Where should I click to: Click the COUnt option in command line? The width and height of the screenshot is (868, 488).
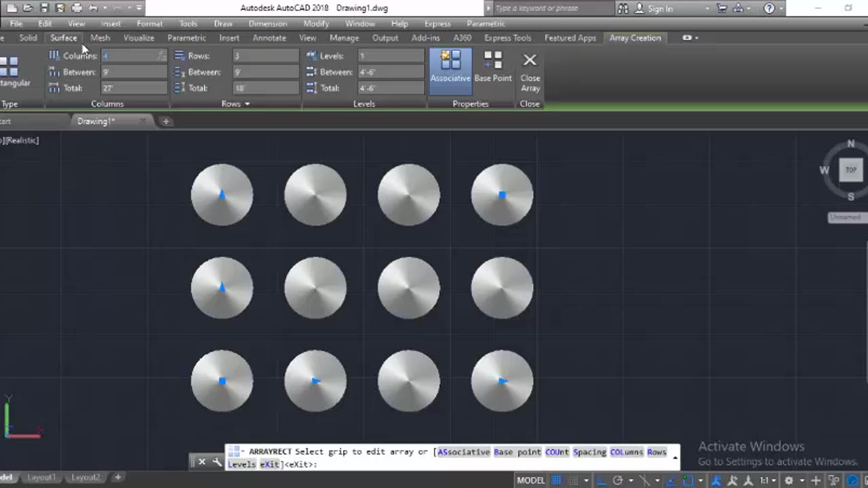tap(557, 452)
